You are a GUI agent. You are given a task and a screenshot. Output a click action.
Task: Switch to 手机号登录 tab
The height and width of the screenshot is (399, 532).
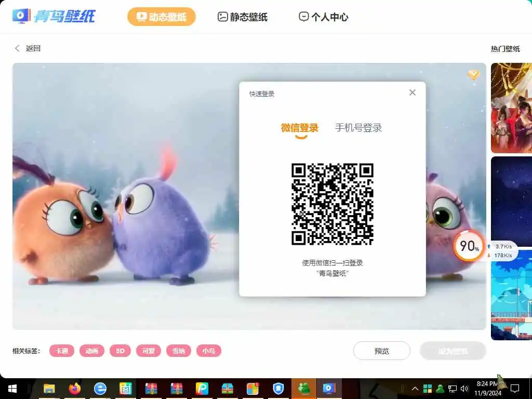click(x=358, y=128)
